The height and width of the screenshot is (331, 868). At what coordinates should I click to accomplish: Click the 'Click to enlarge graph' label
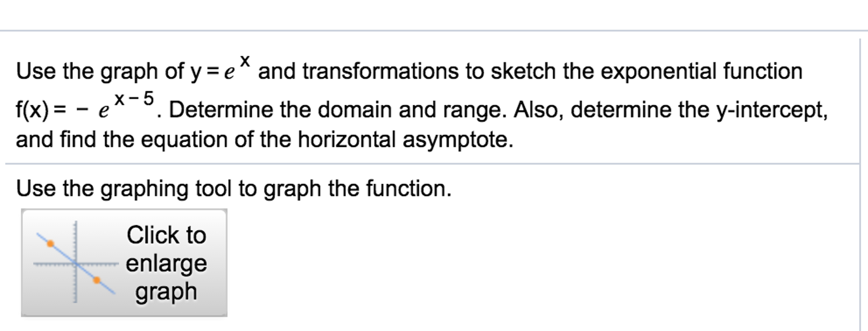[x=167, y=263]
